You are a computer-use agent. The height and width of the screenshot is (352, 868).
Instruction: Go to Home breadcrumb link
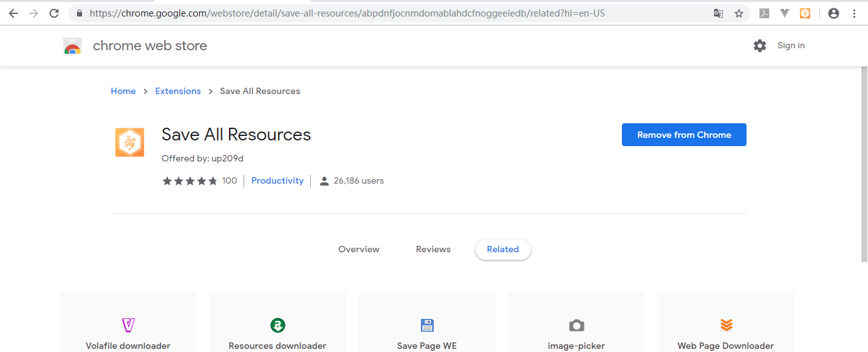point(123,91)
